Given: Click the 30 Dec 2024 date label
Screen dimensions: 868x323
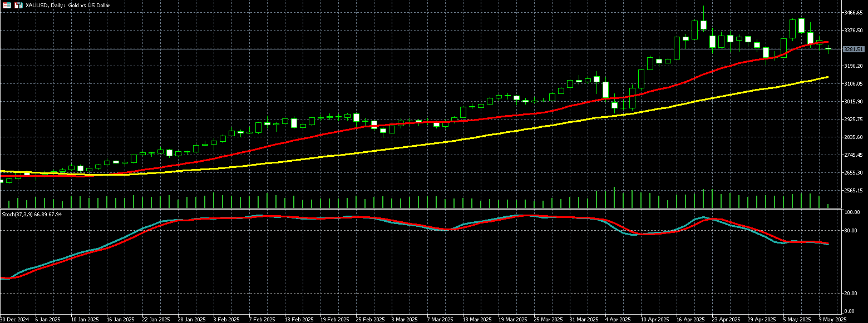Looking at the screenshot, I should click(x=13, y=320).
